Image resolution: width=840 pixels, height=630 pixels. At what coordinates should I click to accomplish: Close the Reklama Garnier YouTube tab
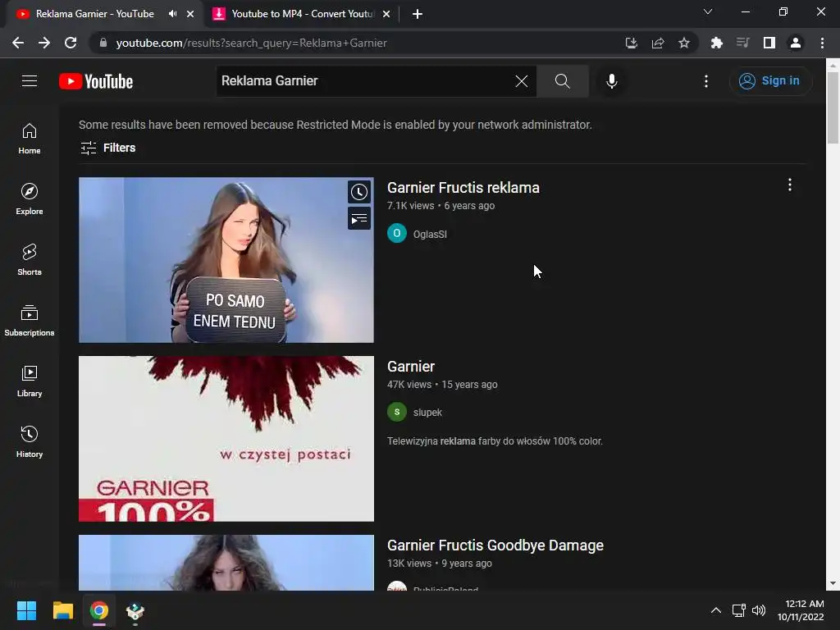click(190, 14)
